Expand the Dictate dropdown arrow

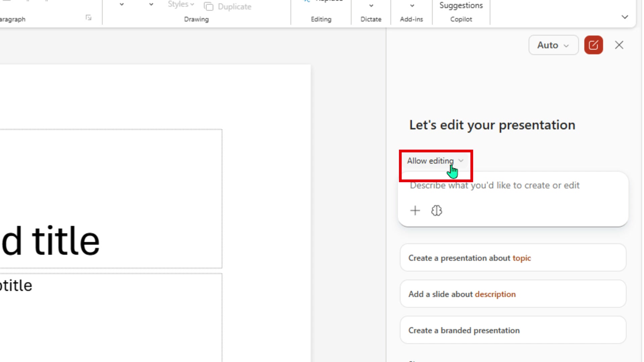pos(371,6)
